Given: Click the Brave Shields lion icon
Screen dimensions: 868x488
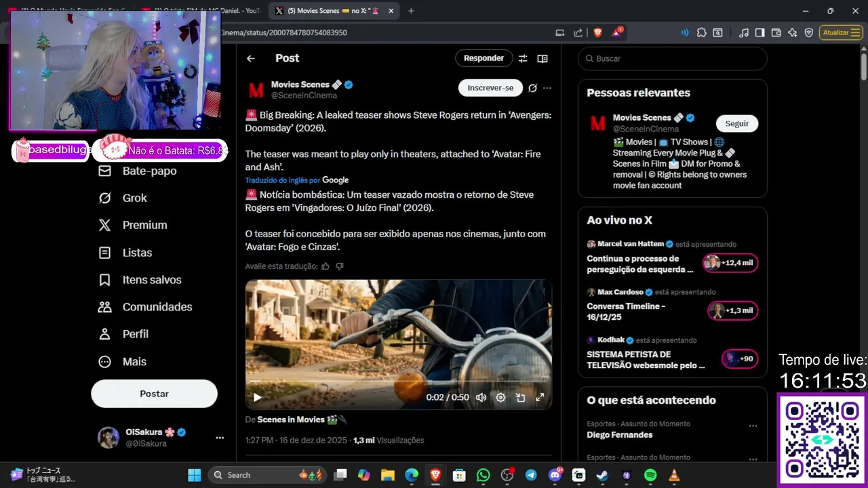Looking at the screenshot, I should click(598, 33).
